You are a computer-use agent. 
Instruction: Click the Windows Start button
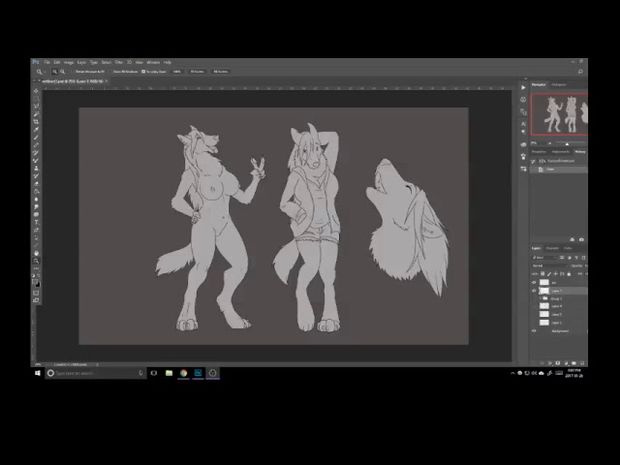[x=38, y=373]
